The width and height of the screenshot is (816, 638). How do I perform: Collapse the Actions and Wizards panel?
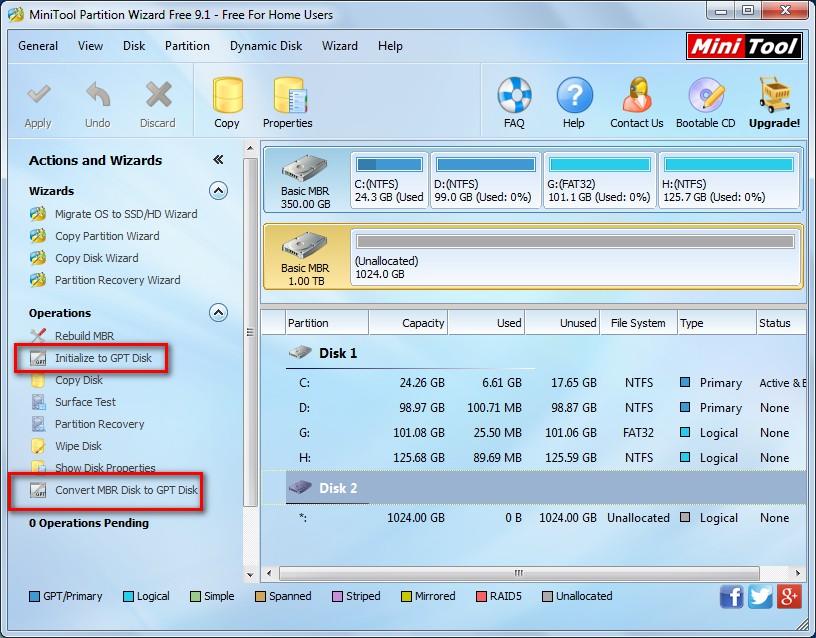coord(219,160)
